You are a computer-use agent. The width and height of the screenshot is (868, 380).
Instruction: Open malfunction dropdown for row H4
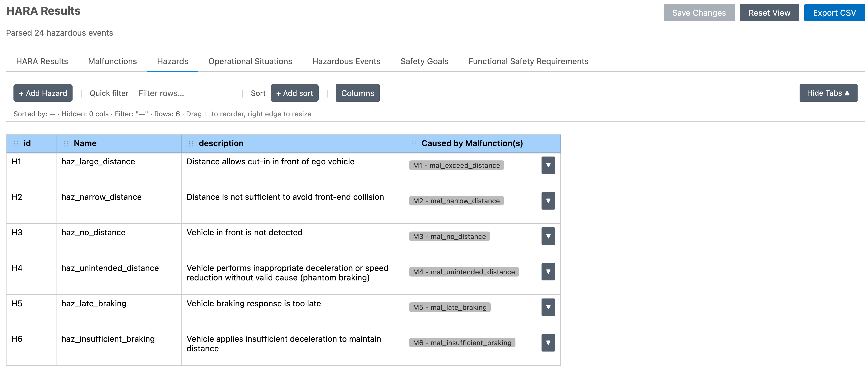[x=548, y=272]
